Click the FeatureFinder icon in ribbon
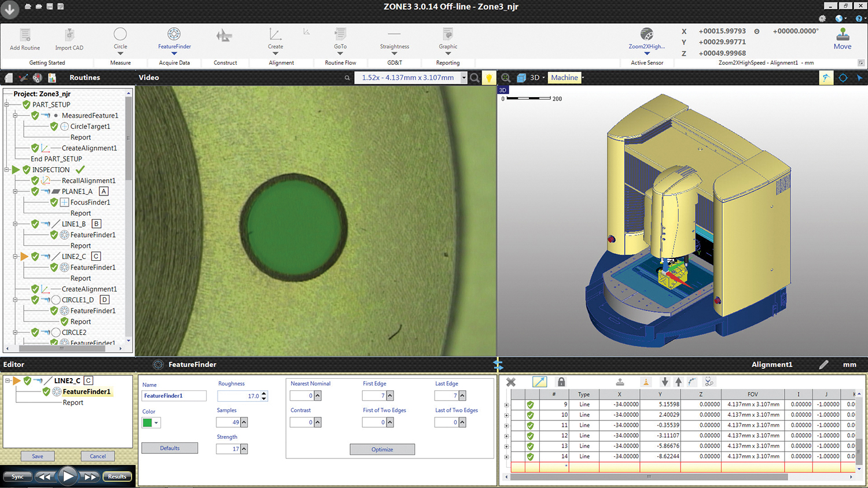868x488 pixels. coord(174,34)
